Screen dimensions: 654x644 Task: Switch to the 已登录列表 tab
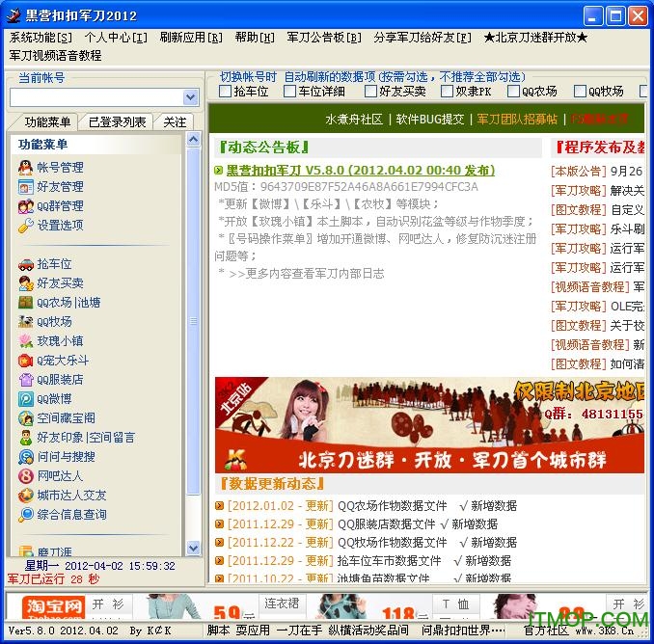(117, 122)
